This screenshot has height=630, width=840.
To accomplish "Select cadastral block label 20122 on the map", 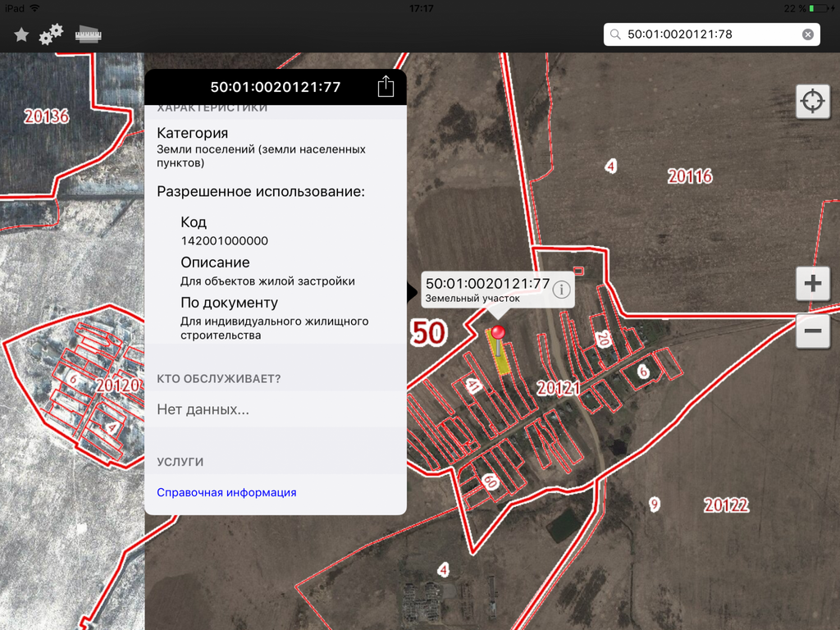I will click(726, 505).
